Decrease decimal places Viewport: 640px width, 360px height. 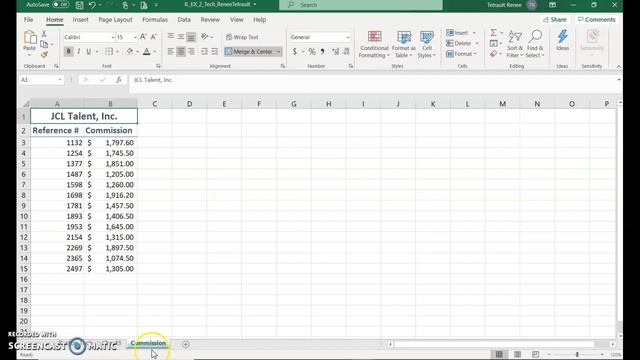pos(346,51)
